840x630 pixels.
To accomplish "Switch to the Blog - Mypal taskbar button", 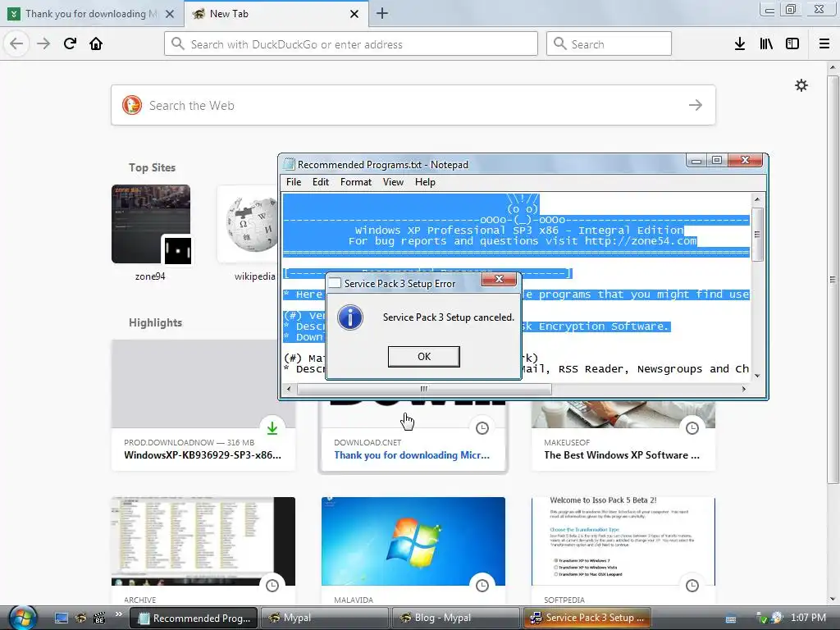I will [455, 618].
